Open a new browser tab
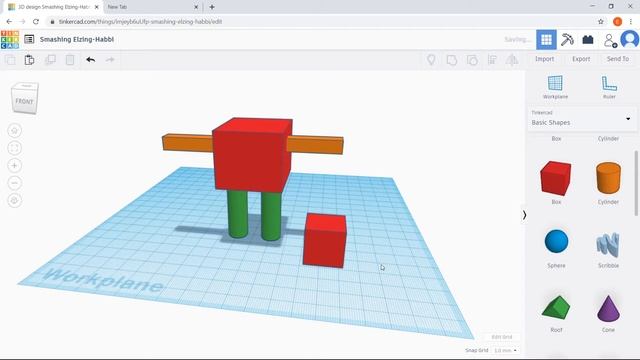Screen dimensions: 640x360 212,7
